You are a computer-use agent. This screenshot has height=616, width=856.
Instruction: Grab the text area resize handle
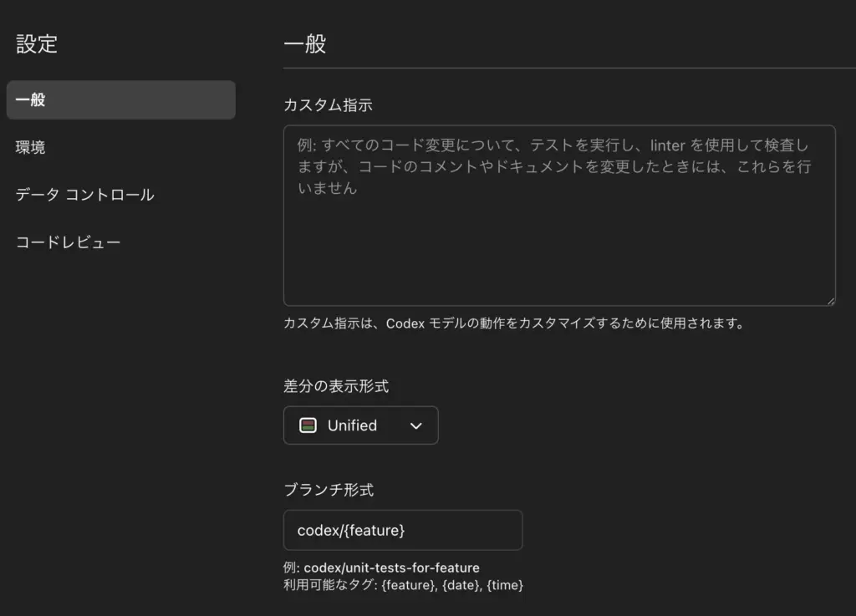[x=830, y=300]
